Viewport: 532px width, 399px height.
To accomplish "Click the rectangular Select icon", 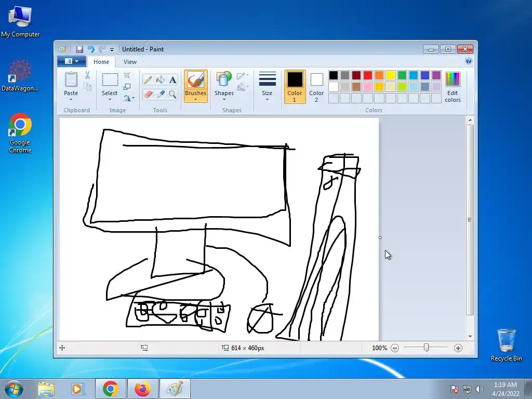I will tap(110, 79).
